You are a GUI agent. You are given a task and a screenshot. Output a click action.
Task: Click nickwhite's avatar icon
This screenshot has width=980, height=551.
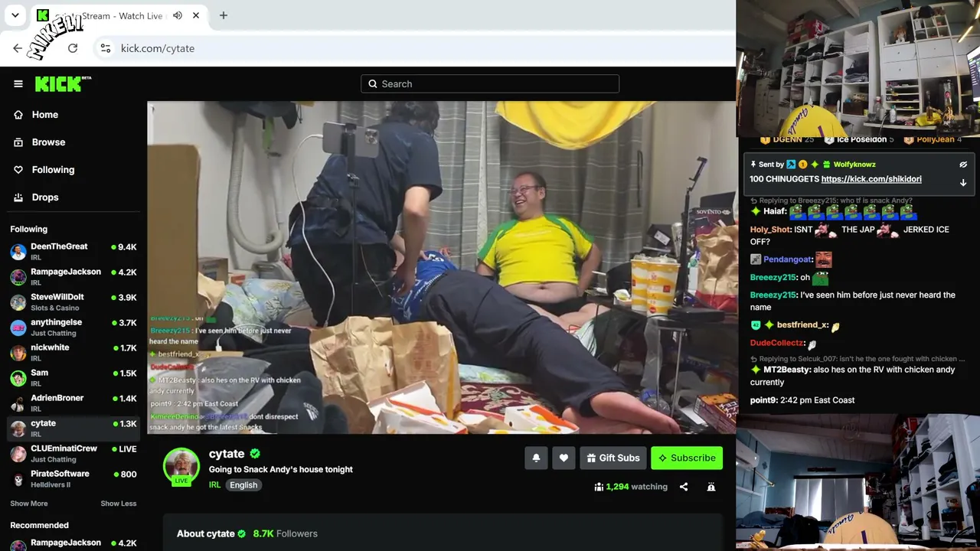(x=18, y=353)
